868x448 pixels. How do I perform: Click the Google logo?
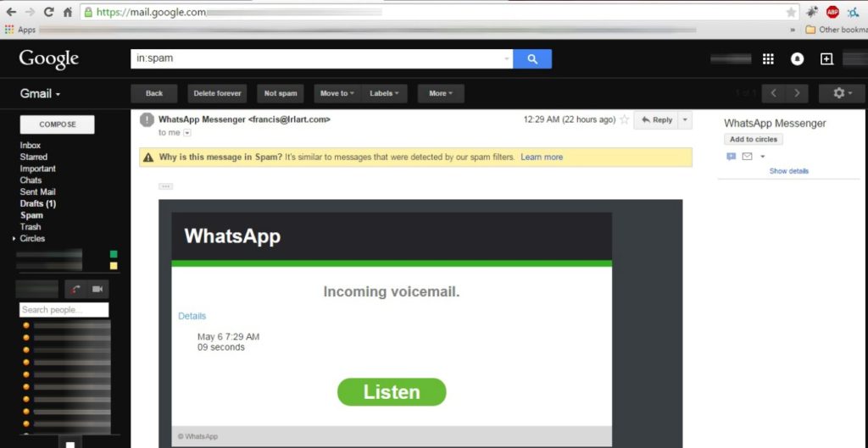coord(48,58)
